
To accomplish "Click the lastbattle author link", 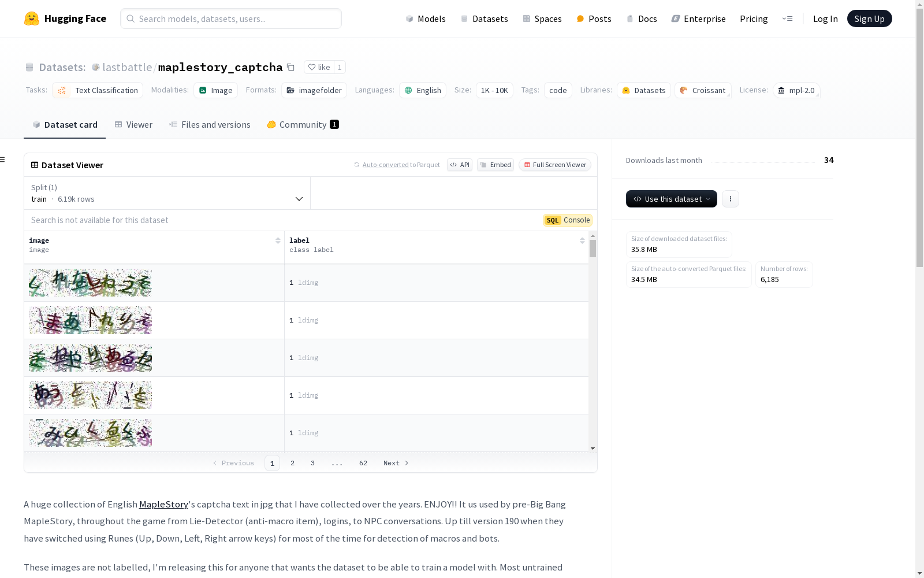I will (x=127, y=67).
